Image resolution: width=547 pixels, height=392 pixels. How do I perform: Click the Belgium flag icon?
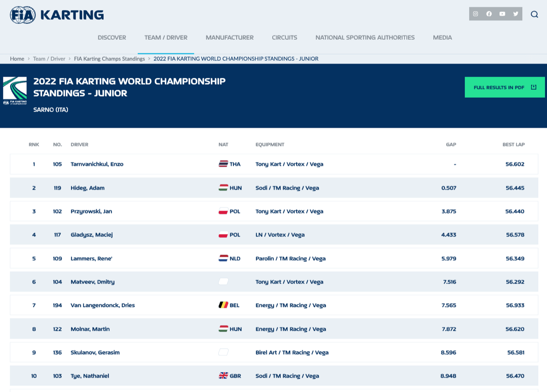(x=223, y=305)
